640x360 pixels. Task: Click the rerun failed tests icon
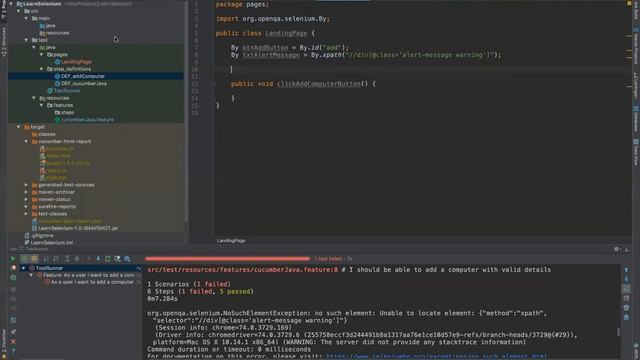pyautogui.click(x=13, y=269)
